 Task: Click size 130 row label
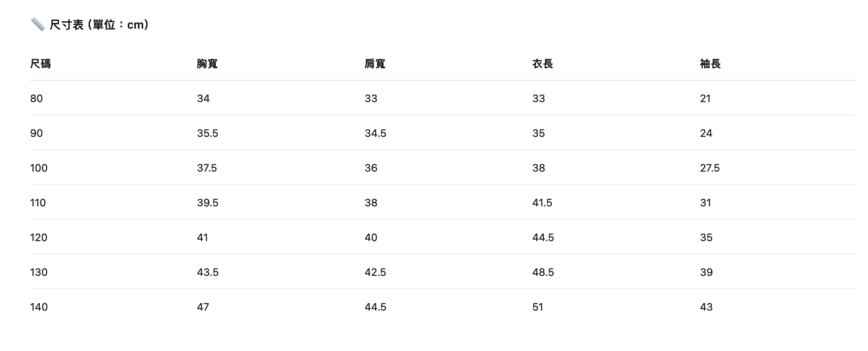pos(39,272)
